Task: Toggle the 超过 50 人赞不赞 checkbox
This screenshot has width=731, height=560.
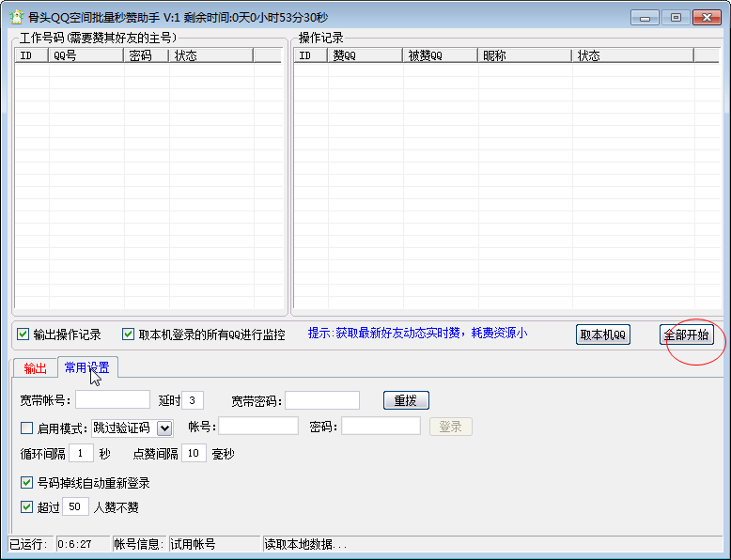Action: 26,506
